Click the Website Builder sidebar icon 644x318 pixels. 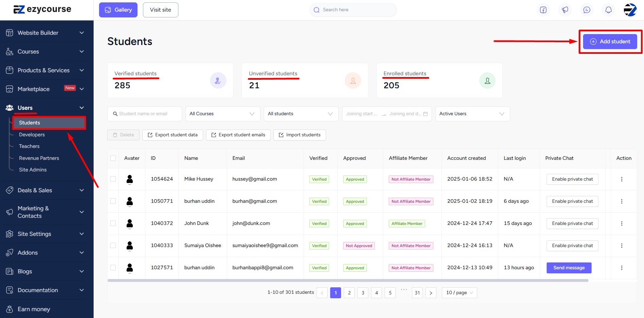point(10,33)
